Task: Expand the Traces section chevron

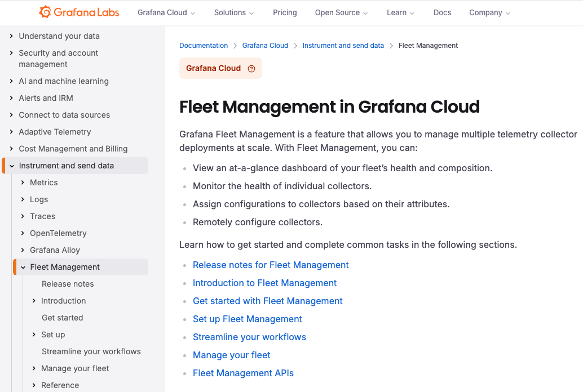Action: 23,216
